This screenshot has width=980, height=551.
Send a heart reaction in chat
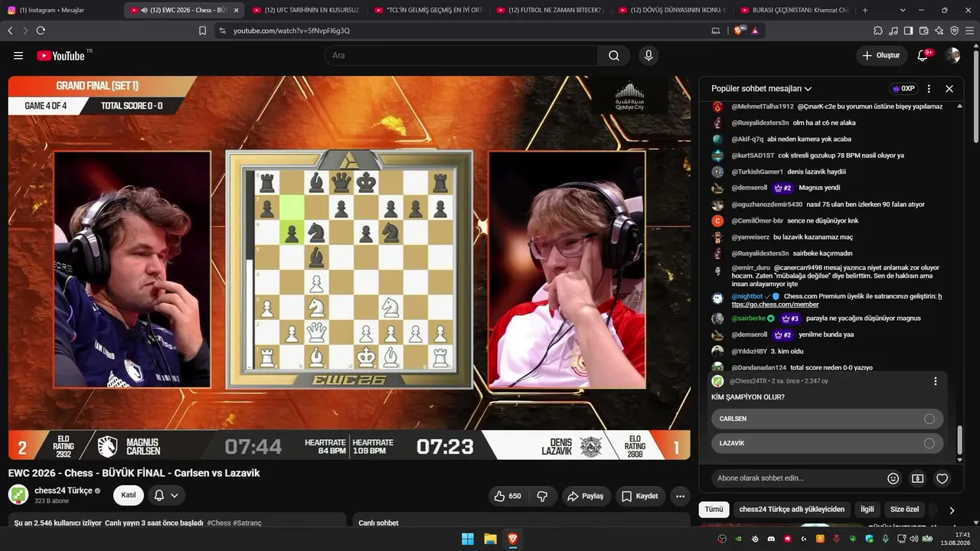942,478
